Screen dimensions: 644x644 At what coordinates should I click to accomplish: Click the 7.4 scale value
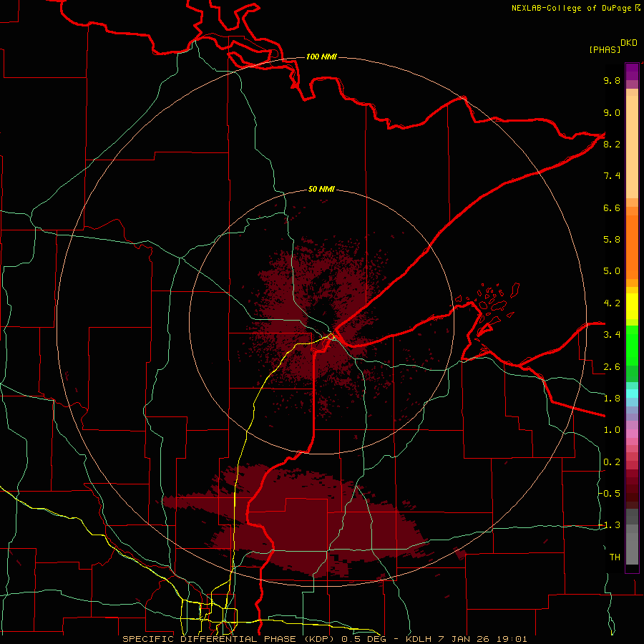click(612, 176)
